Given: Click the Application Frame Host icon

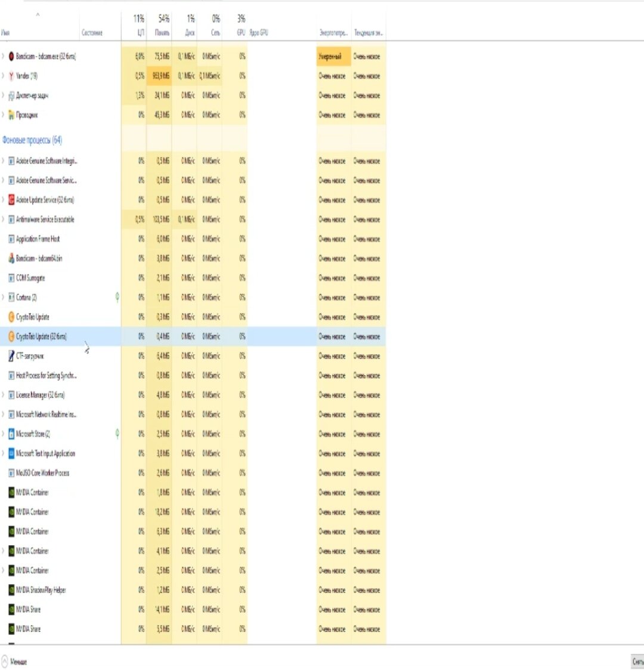Looking at the screenshot, I should click(x=11, y=239).
